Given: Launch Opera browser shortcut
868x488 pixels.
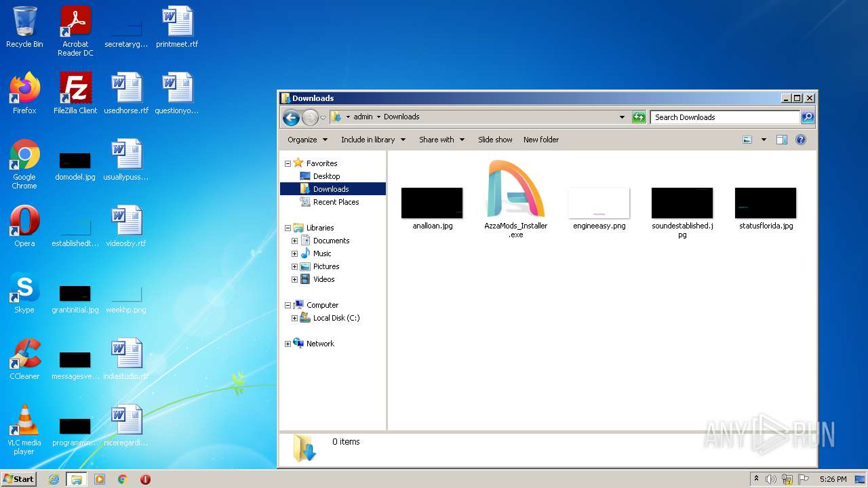Looking at the screenshot, I should [24, 226].
